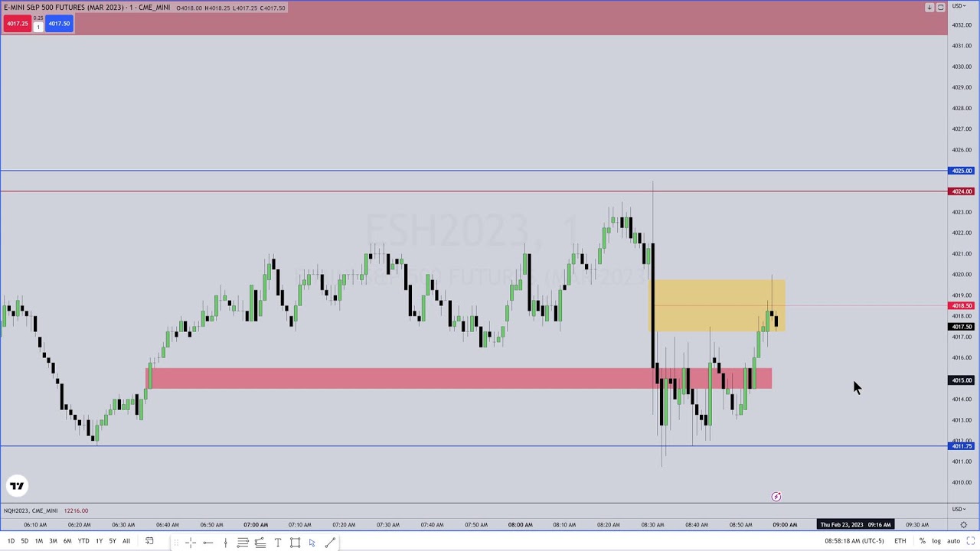Open chart settings gear icon
Screen dimensions: 980x551
point(964,525)
